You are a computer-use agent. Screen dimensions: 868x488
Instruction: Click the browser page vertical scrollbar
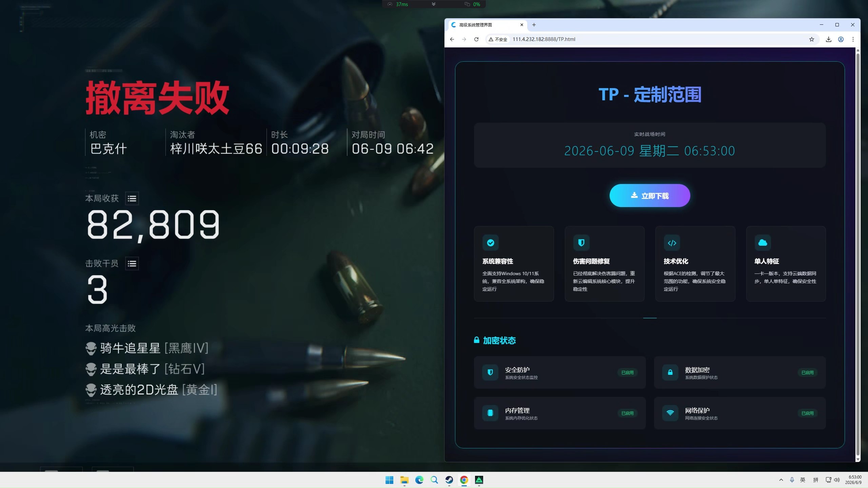pos(858,254)
